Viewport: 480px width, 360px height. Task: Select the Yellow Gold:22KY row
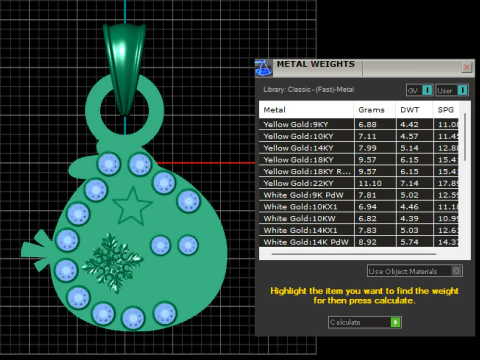359,183
